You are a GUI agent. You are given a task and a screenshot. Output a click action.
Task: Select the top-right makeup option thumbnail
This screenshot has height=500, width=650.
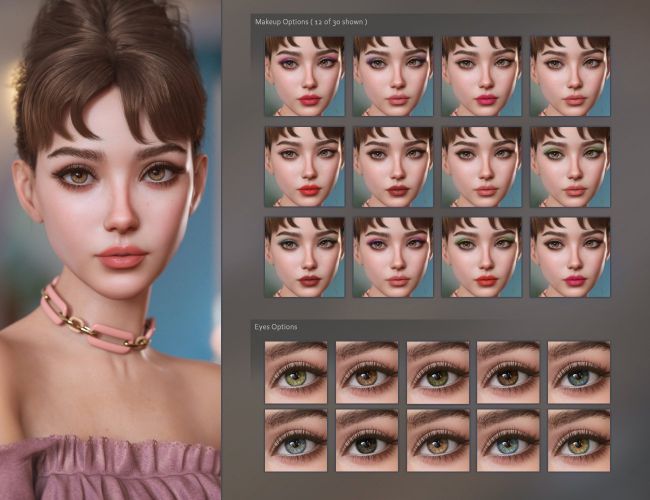pos(569,77)
